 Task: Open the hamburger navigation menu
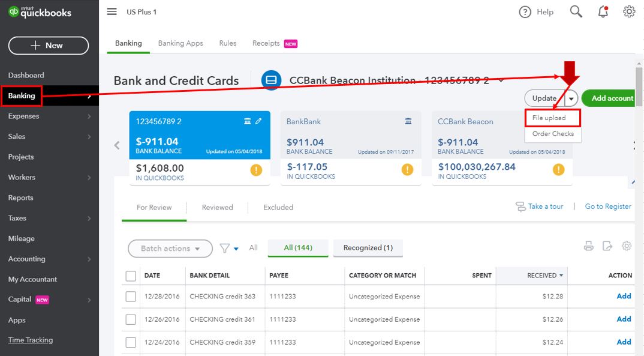[x=112, y=11]
